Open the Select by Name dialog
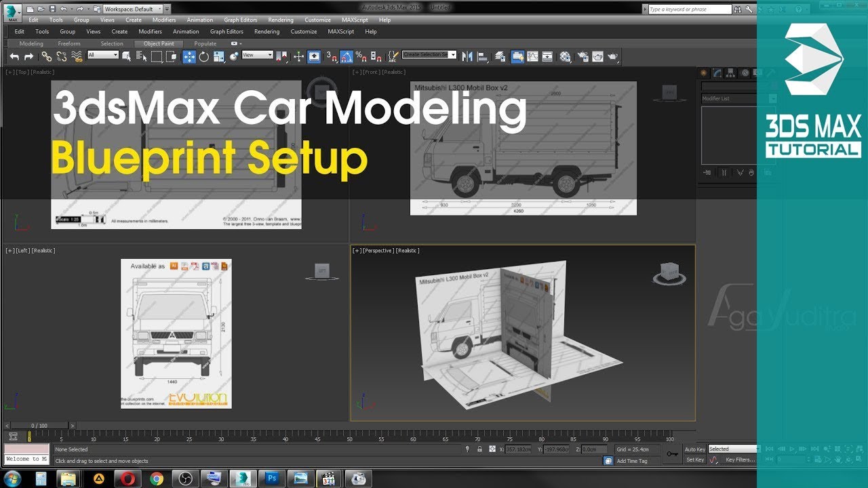 pos(142,57)
